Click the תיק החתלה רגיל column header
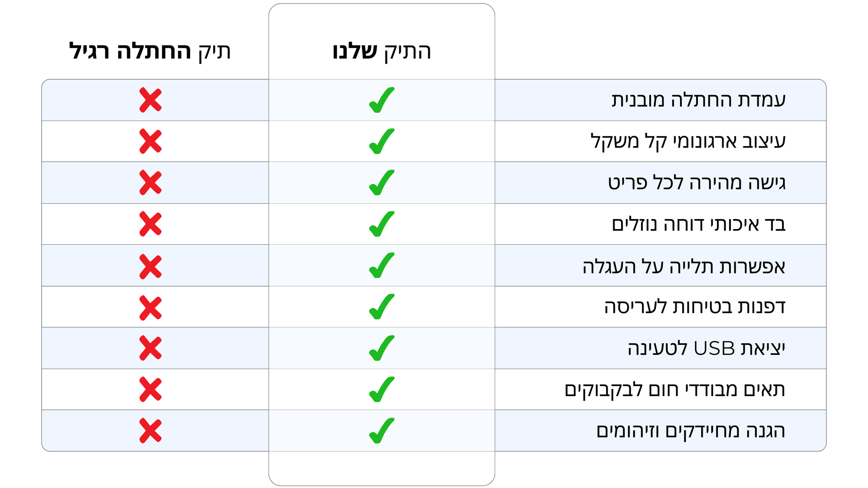The width and height of the screenshot is (868, 488). (x=150, y=51)
